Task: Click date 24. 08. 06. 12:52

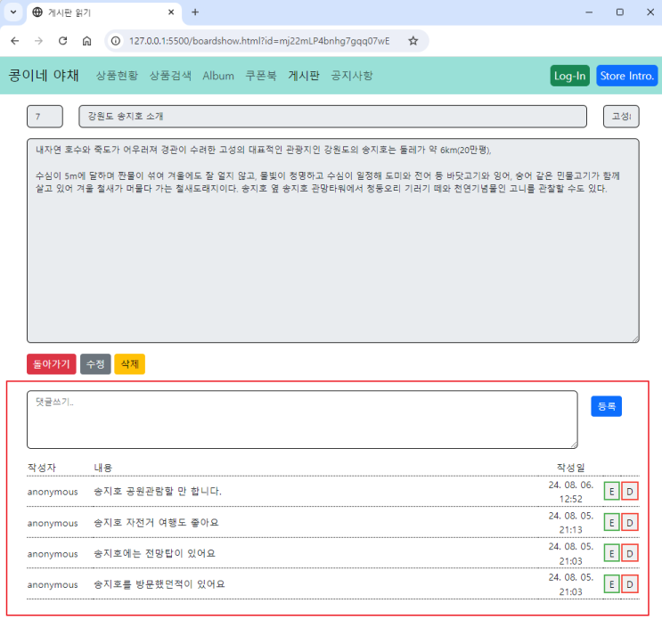Action: (571, 492)
